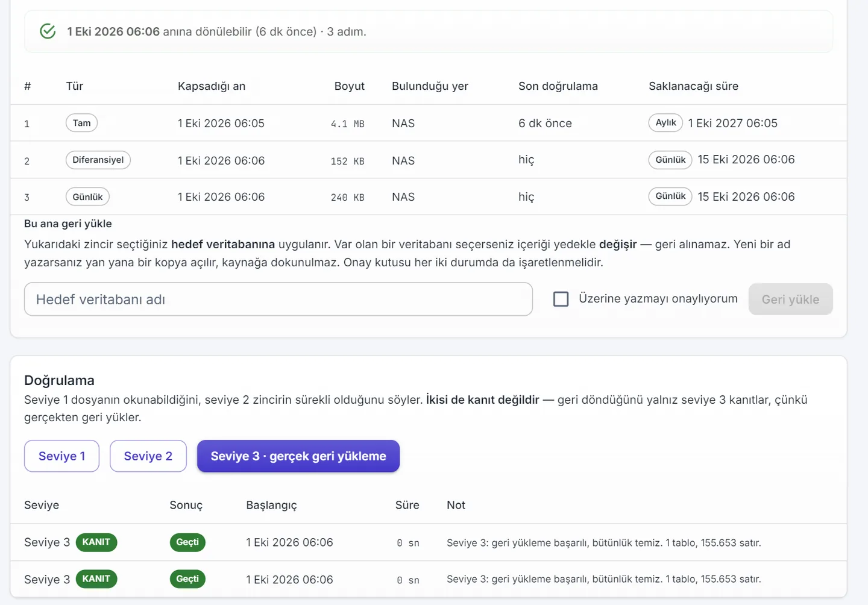Click '1 Eki 2027 06:05' retention date
The height and width of the screenshot is (605, 868).
(733, 123)
